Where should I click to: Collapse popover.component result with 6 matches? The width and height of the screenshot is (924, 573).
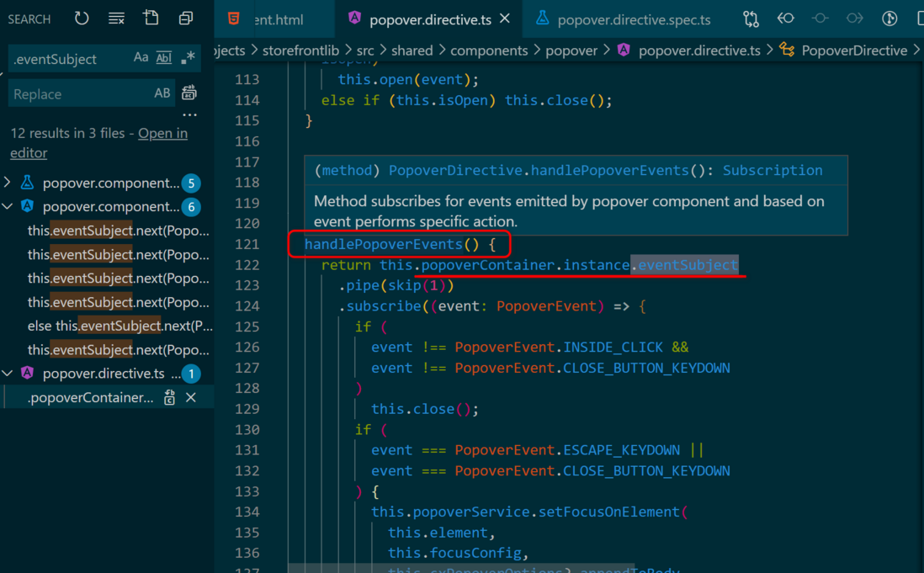pos(7,207)
